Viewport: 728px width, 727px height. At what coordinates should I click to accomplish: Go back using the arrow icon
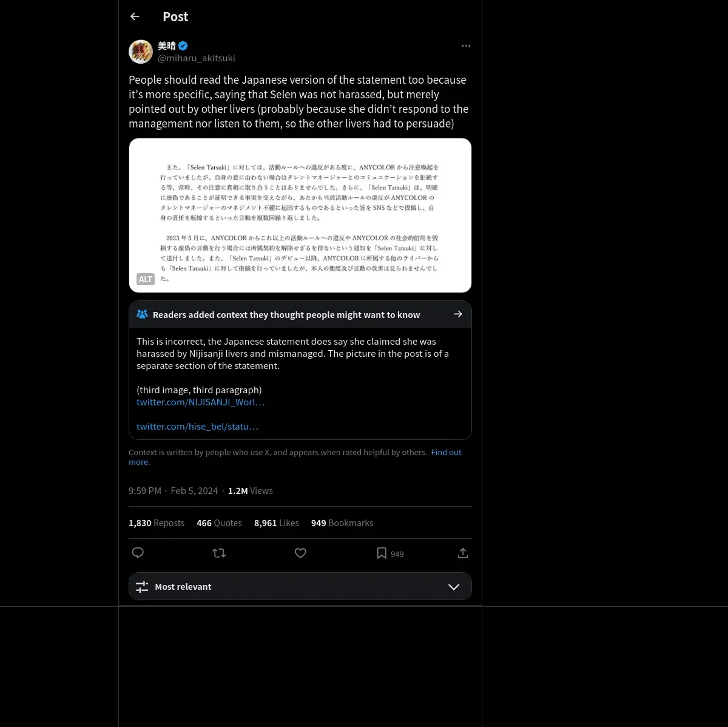click(135, 16)
